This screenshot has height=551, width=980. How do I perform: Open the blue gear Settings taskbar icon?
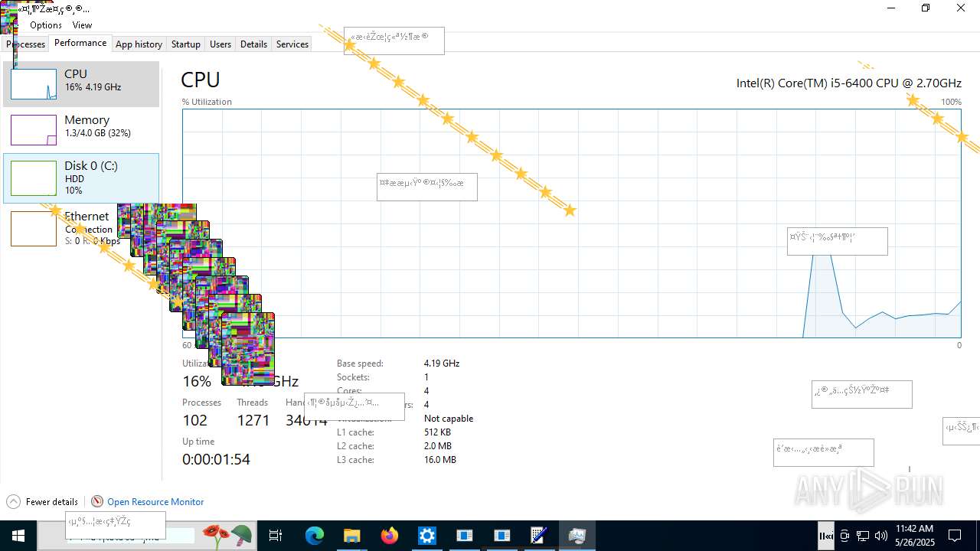point(426,536)
